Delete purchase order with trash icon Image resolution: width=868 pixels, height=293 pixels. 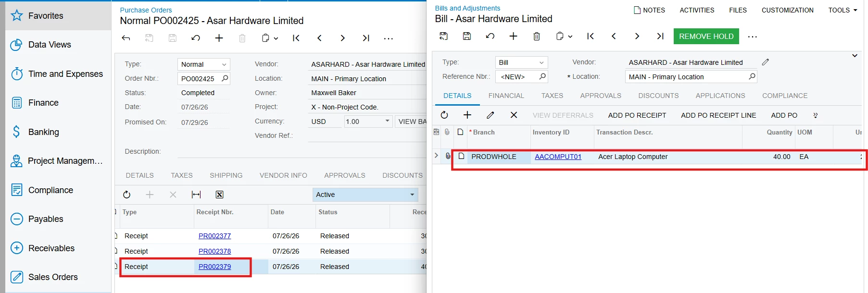tap(242, 38)
